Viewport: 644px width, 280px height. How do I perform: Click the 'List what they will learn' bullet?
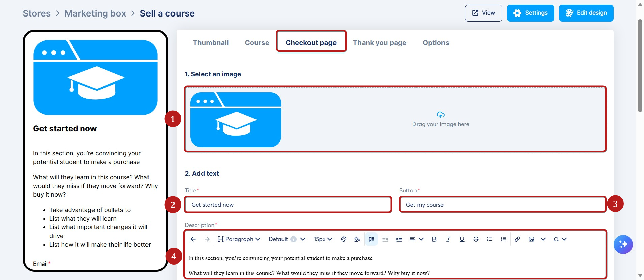(83, 218)
